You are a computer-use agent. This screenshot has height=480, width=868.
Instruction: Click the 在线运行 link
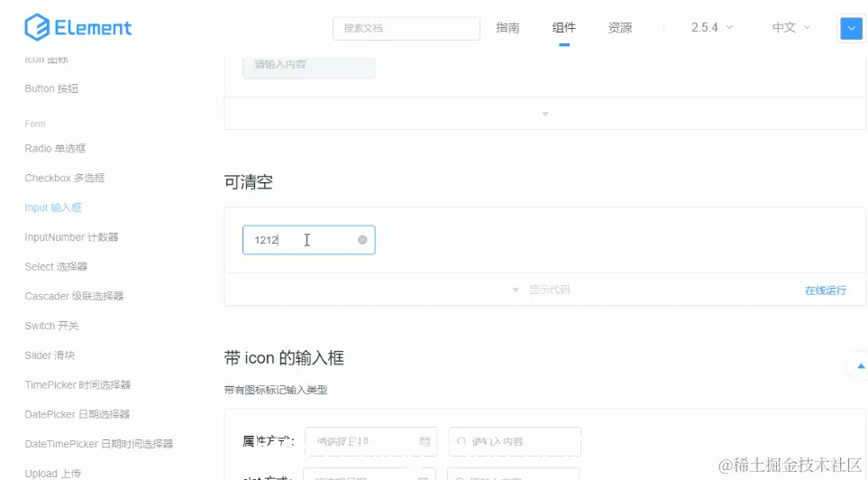[x=826, y=291]
